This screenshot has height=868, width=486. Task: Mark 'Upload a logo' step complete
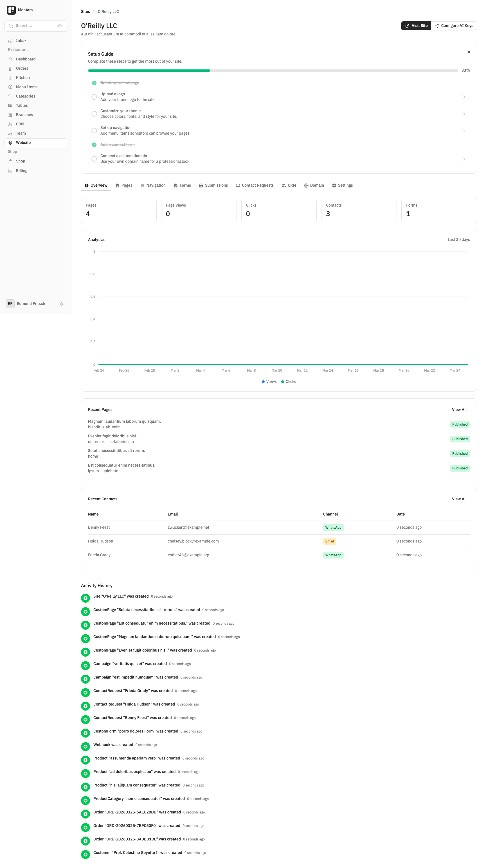94,97
